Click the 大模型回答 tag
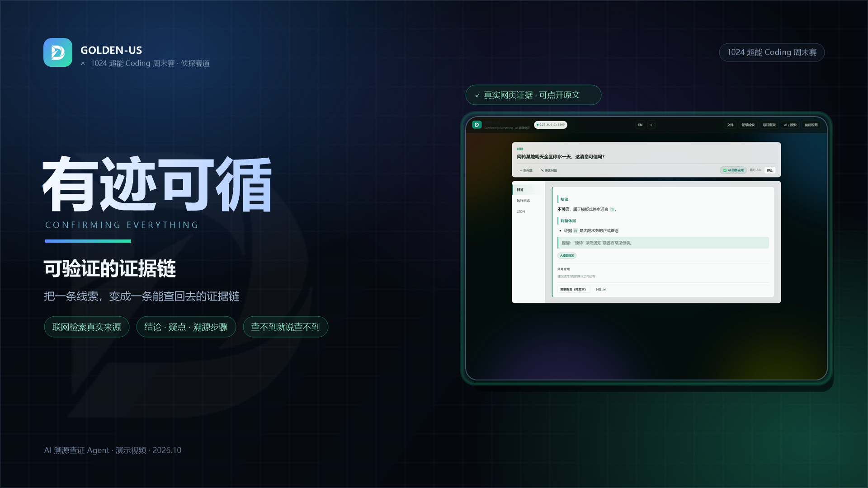Viewport: 868px width, 488px height. [x=567, y=256]
